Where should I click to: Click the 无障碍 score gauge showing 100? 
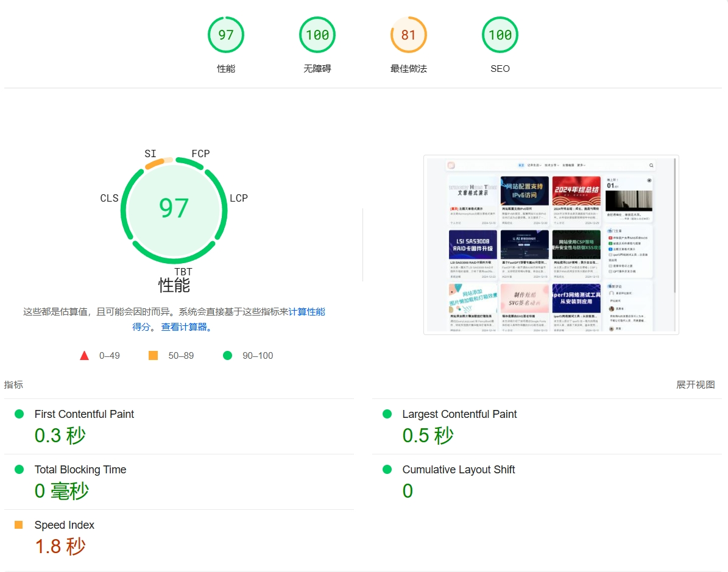317,35
